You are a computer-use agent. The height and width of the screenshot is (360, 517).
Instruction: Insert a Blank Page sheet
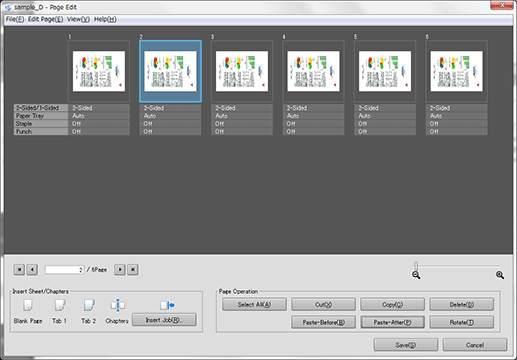click(28, 305)
